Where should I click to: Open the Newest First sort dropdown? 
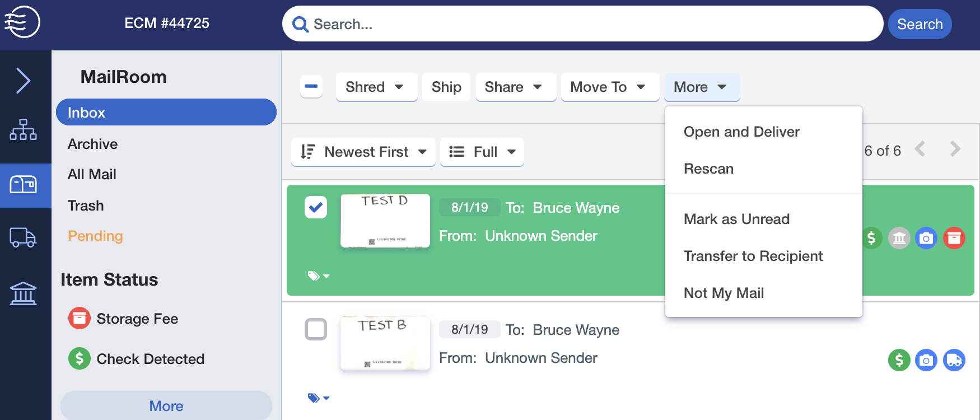pos(363,152)
